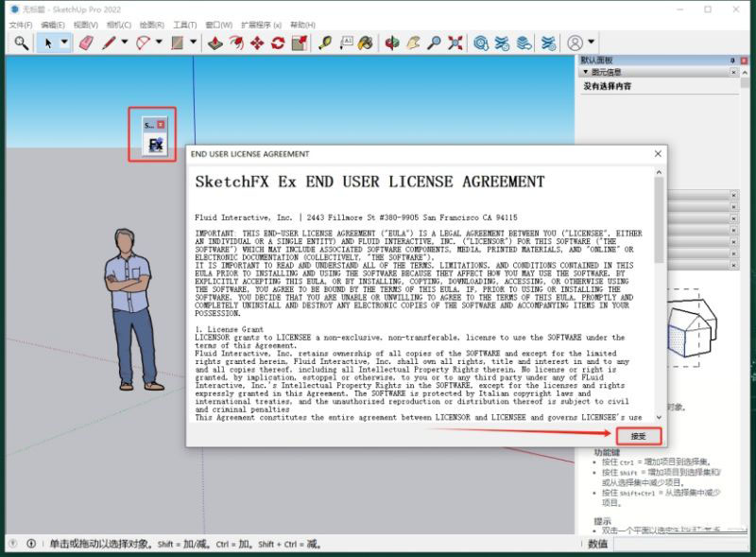Open the Paint Bucket tool
756x557 pixels.
pos(366,43)
